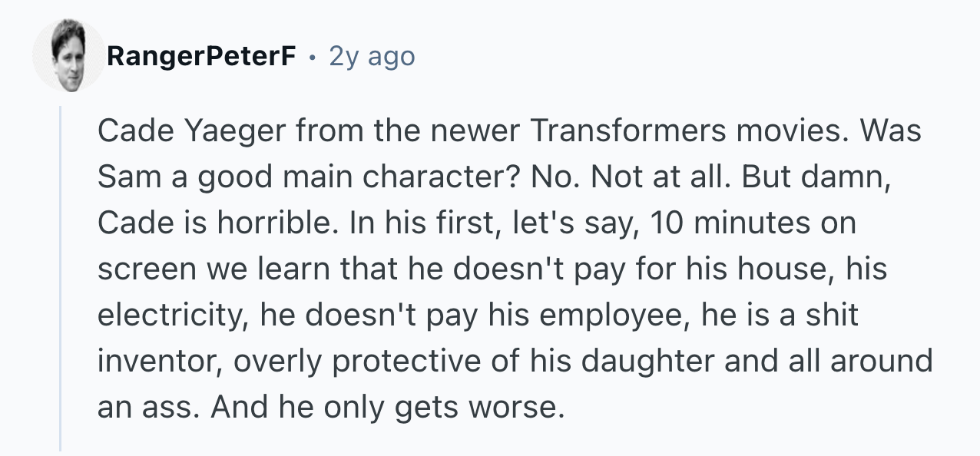Click the RangerPeterF username link
This screenshot has width=980, height=456.
tap(201, 56)
